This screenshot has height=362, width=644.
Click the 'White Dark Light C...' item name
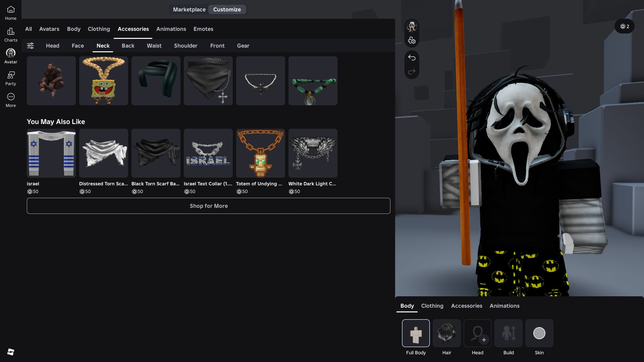[312, 184]
